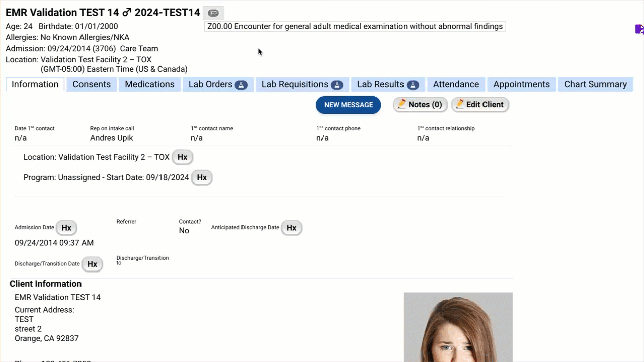The height and width of the screenshot is (362, 644).
Task: Click the client photo thumbnail
Action: (x=458, y=327)
